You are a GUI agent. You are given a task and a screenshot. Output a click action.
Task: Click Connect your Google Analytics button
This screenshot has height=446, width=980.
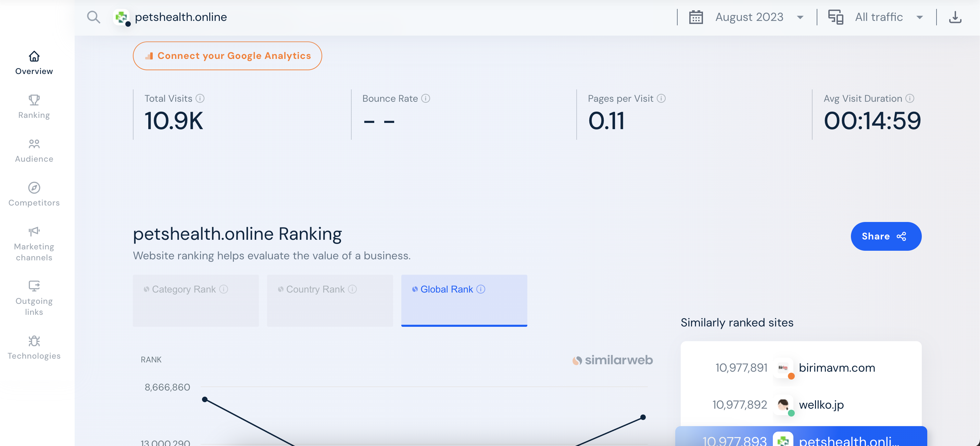tap(227, 56)
